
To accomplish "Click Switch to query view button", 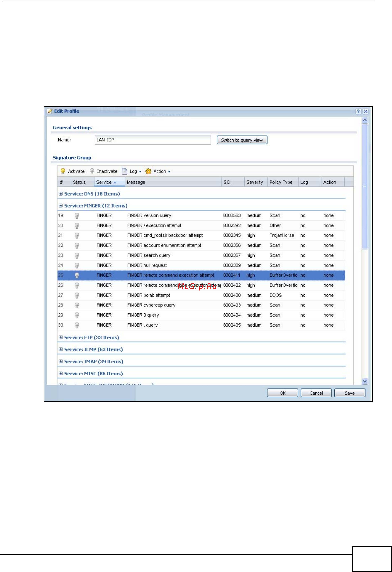I will (242, 140).
